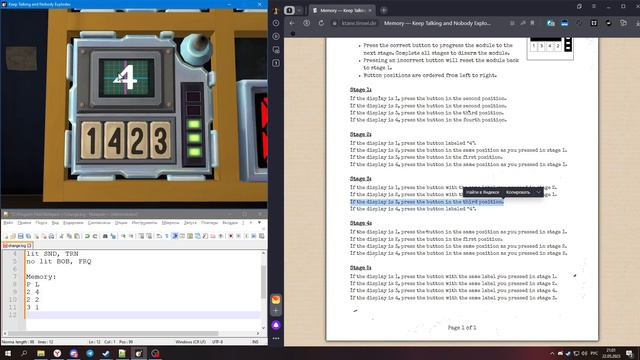Click the Save All icon in Notepad++ toolbar
The image size is (640, 360).
[x=28, y=236]
